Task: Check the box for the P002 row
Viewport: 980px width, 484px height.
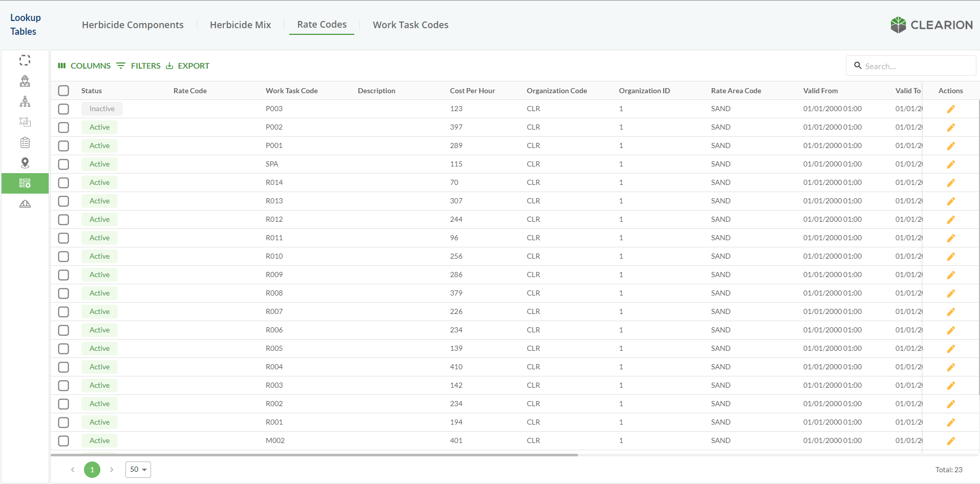Action: 63,128
